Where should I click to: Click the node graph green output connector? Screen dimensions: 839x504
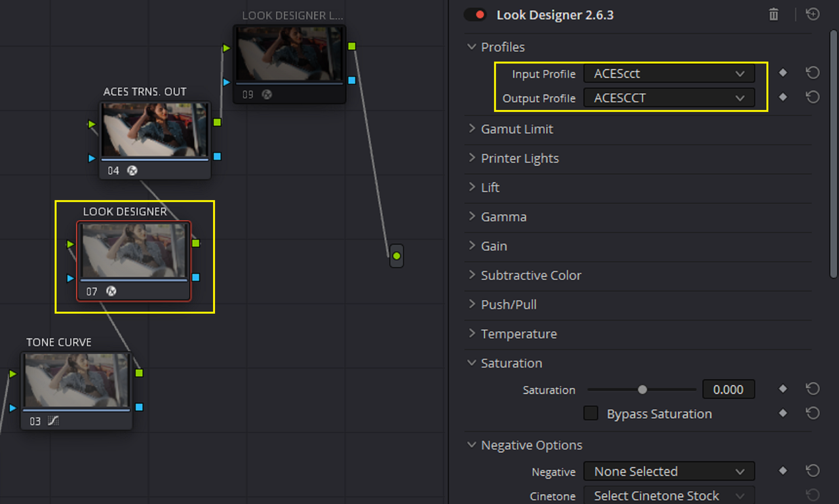tap(396, 256)
